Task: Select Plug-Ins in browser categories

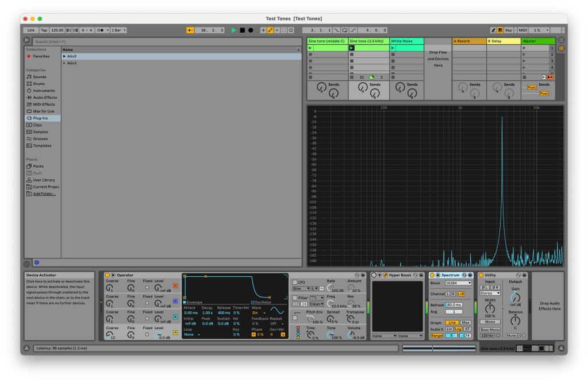Action: tap(40, 118)
